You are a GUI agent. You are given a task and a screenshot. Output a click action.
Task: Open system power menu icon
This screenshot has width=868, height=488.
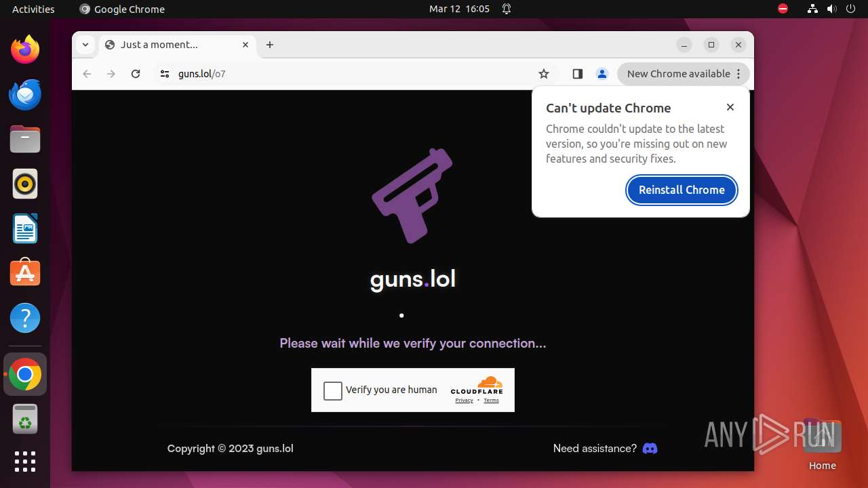click(x=850, y=9)
